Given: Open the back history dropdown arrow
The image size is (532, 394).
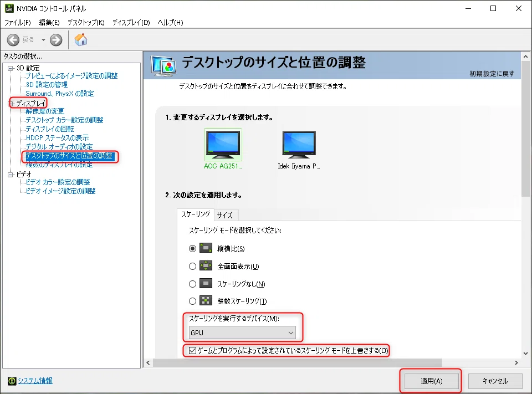Looking at the screenshot, I should pyautogui.click(x=43, y=40).
